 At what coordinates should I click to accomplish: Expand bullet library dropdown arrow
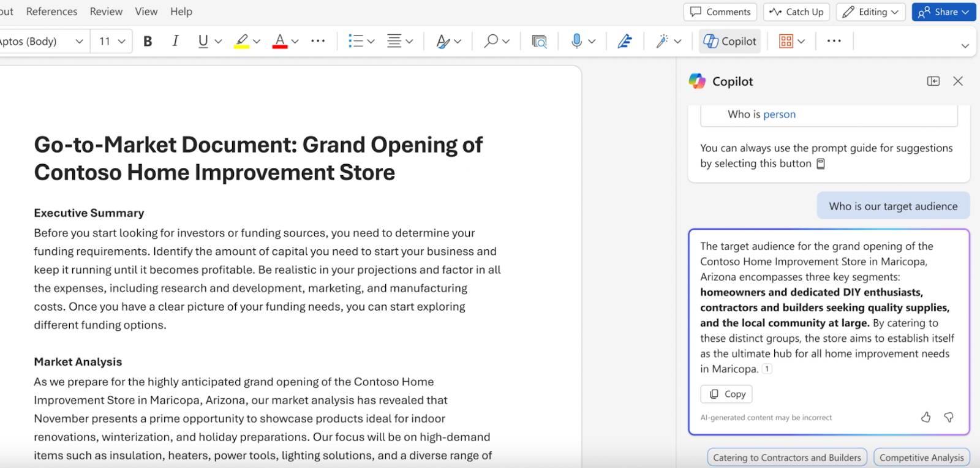click(371, 42)
